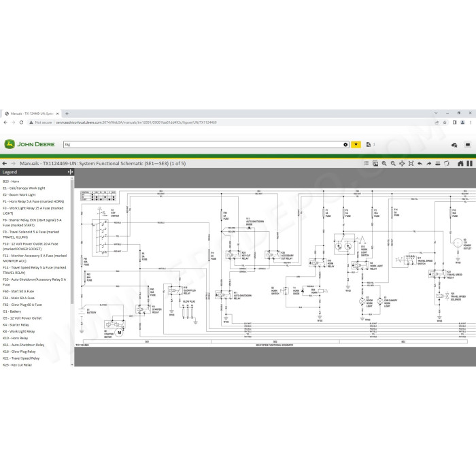This screenshot has height=476, width=476.
Task: Select the F14 - Travel Speed Relay fuse entry
Action: click(x=34, y=270)
